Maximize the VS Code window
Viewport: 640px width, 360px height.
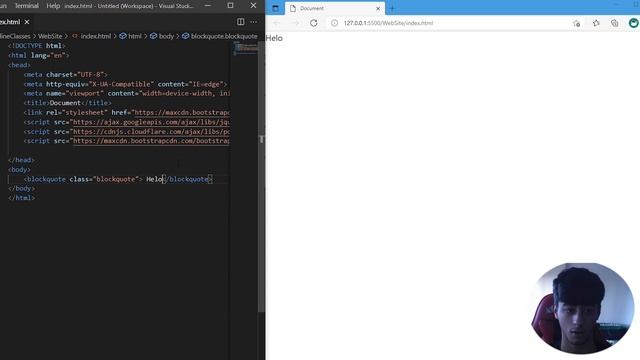point(231,6)
